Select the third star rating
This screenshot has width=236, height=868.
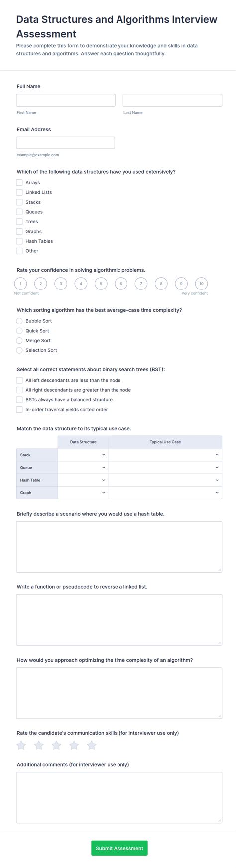tap(56, 745)
